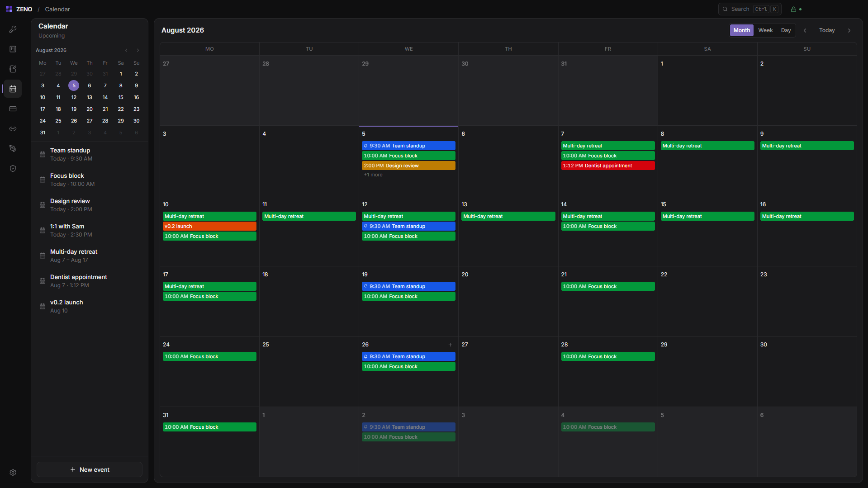The image size is (868, 488).
Task: Click the ZENO logo icon
Action: pos(9,9)
